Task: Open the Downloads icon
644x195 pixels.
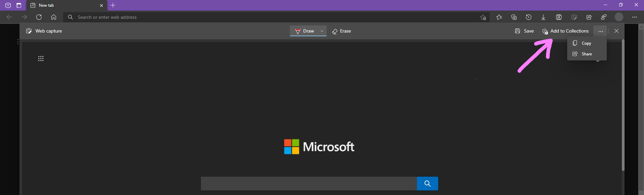Action: tap(543, 17)
